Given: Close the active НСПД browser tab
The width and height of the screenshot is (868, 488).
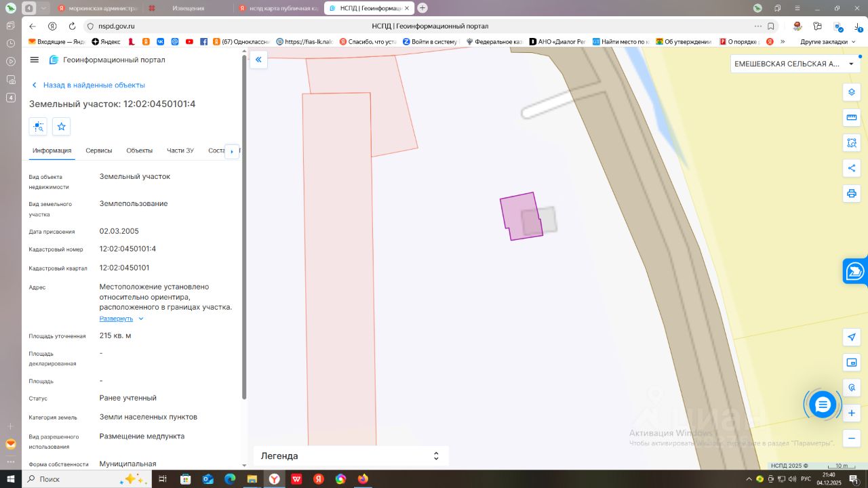Looking at the screenshot, I should click(408, 8).
